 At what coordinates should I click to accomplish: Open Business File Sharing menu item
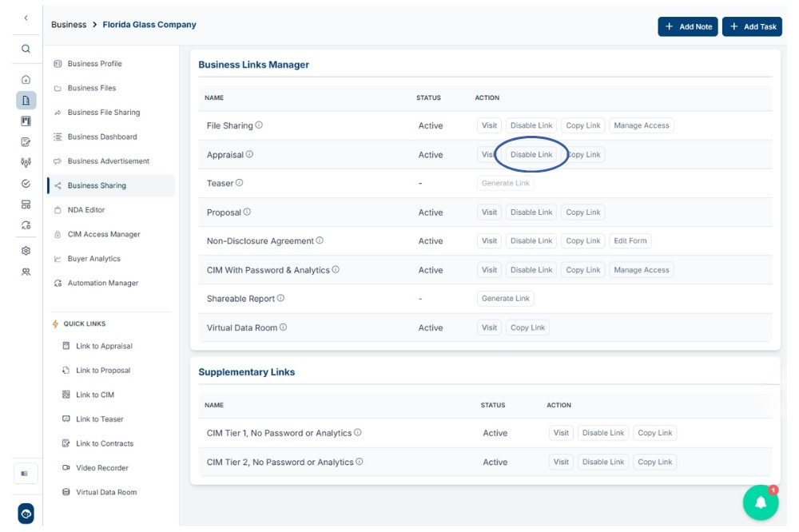click(110, 113)
